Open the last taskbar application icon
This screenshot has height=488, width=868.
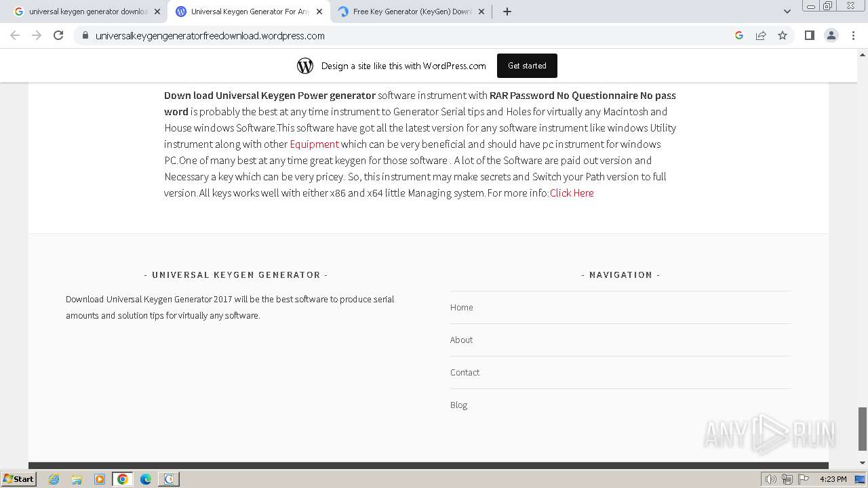[169, 479]
